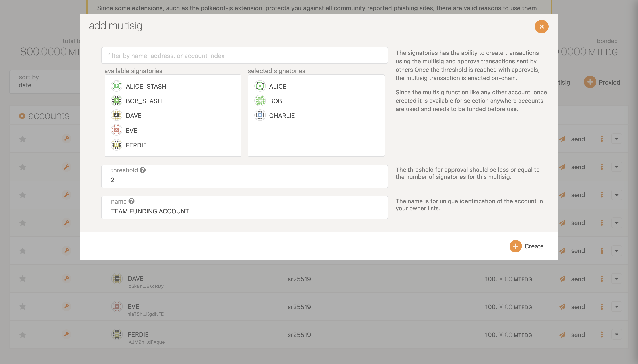Close the add multisig dialog
The height and width of the screenshot is (364, 638).
(x=541, y=27)
